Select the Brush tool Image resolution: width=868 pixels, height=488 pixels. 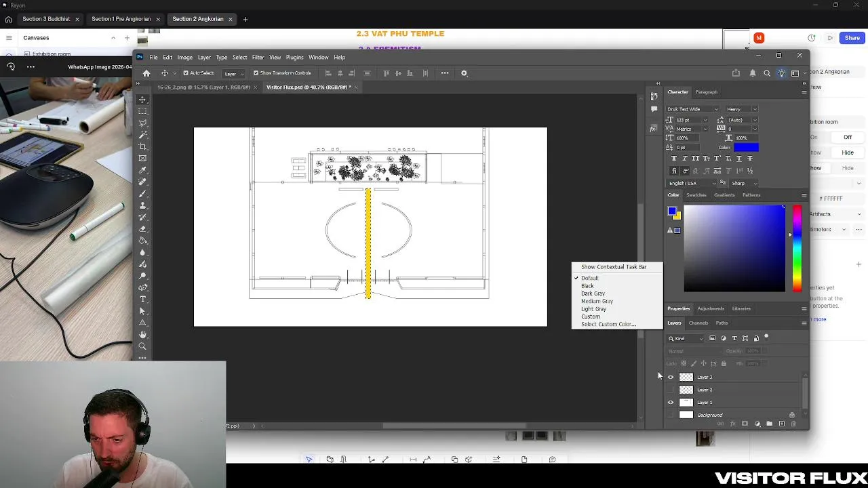click(x=142, y=194)
